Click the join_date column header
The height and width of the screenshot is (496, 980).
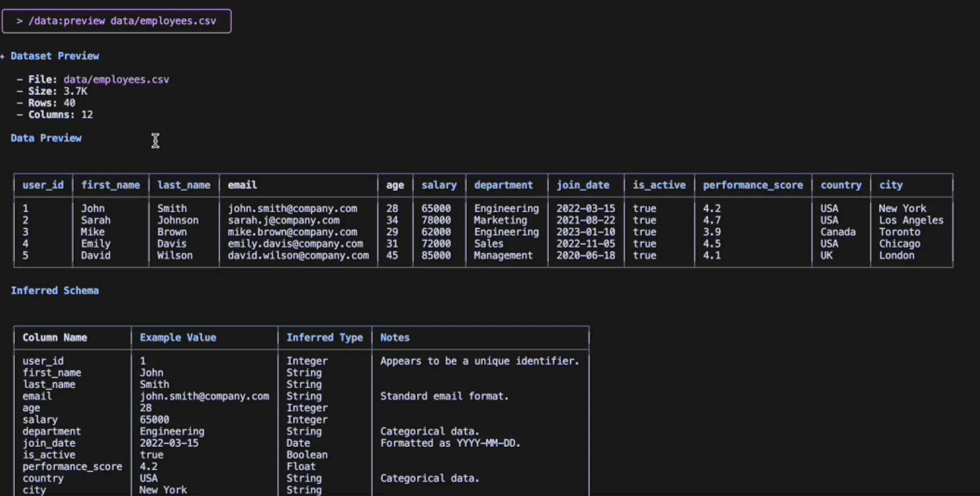[583, 185]
